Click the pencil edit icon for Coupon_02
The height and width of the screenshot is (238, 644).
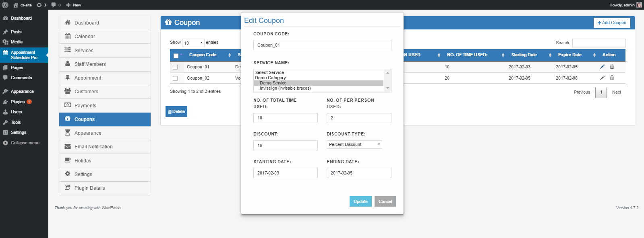(602, 78)
